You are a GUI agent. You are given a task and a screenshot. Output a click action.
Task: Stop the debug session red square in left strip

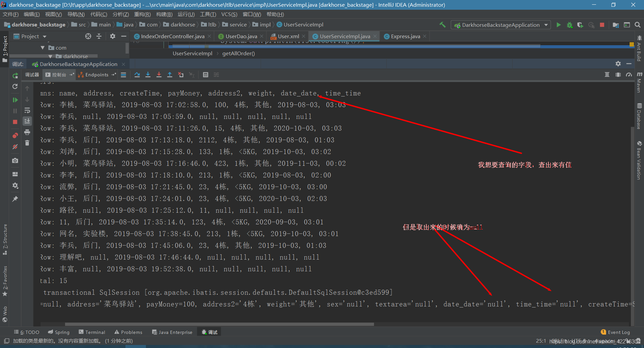[x=15, y=122]
